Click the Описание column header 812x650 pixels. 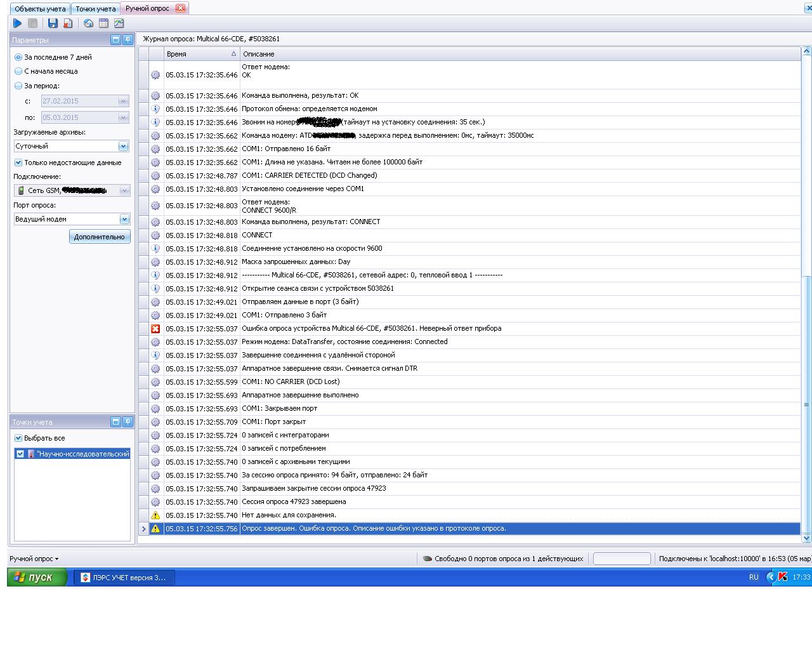pos(520,54)
